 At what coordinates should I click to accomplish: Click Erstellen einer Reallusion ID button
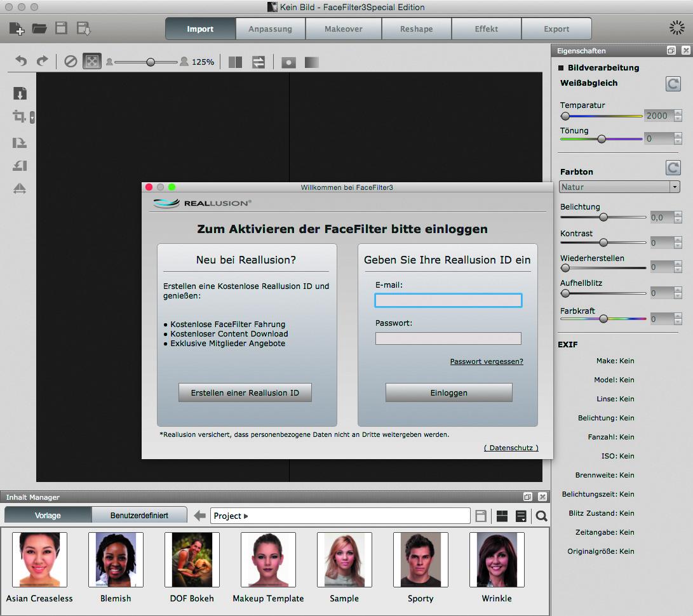[x=245, y=392]
